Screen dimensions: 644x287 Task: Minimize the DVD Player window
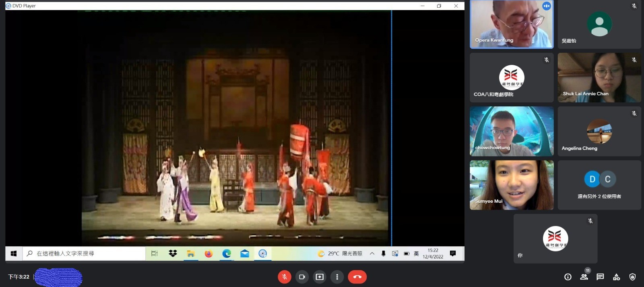[423, 6]
